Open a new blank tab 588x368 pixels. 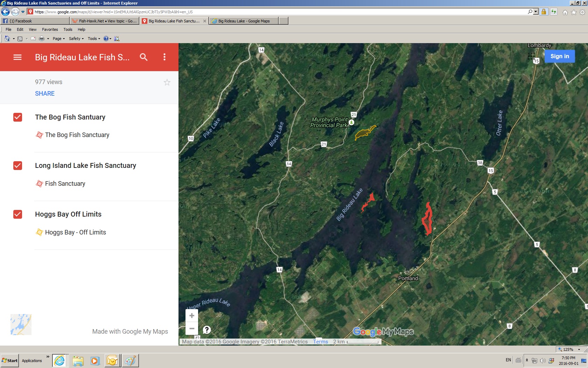pos(283,21)
